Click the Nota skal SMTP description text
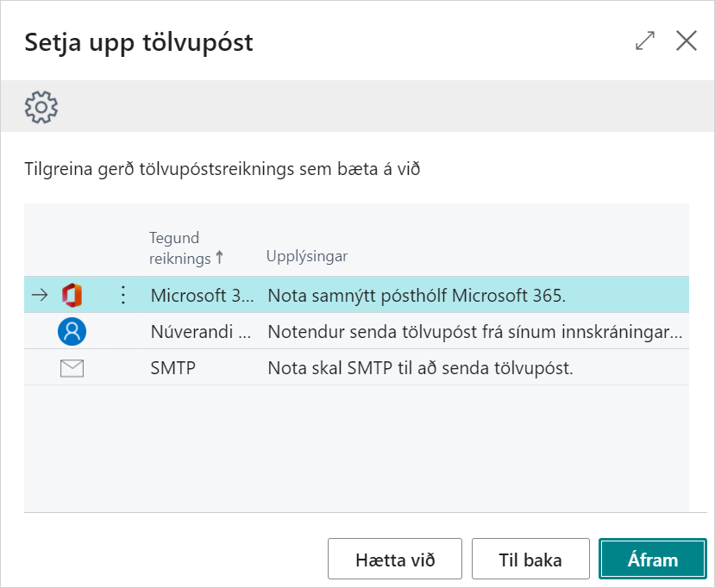 coord(420,368)
